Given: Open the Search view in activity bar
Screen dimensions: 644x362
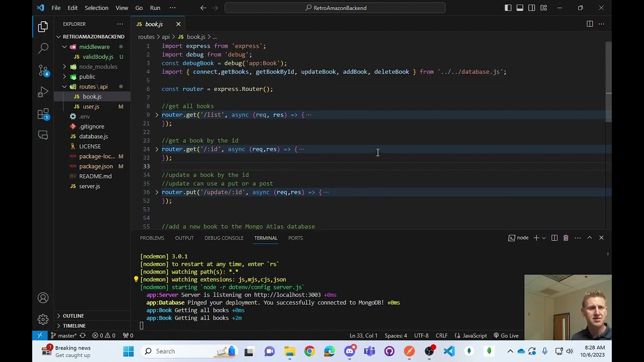Looking at the screenshot, I should tap(43, 49).
